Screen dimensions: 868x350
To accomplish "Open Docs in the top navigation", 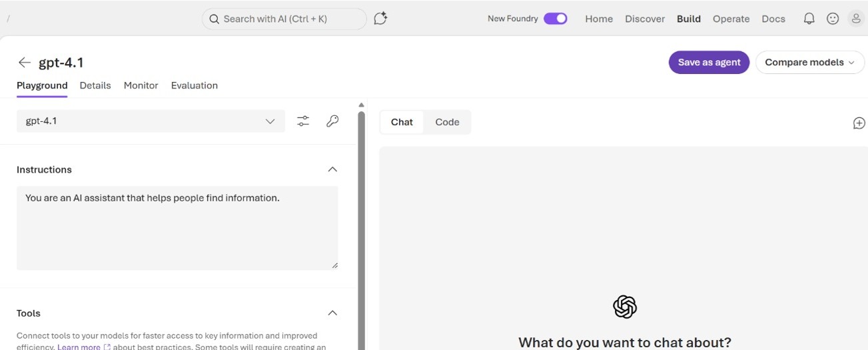I will pyautogui.click(x=773, y=19).
